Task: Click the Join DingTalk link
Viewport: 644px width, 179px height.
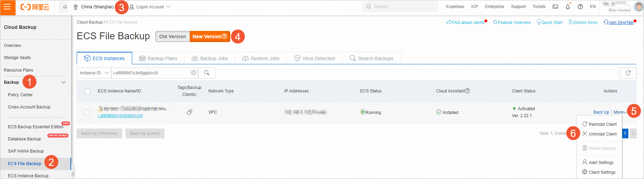Action: click(619, 23)
